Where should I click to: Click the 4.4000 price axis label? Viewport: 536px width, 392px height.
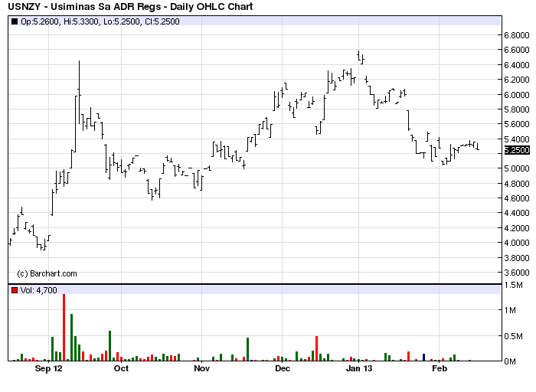517,213
